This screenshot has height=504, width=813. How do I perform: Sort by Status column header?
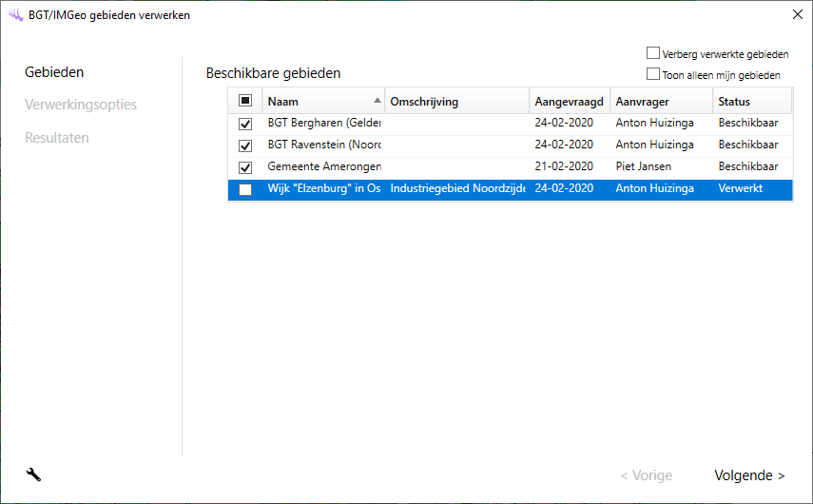(x=751, y=101)
